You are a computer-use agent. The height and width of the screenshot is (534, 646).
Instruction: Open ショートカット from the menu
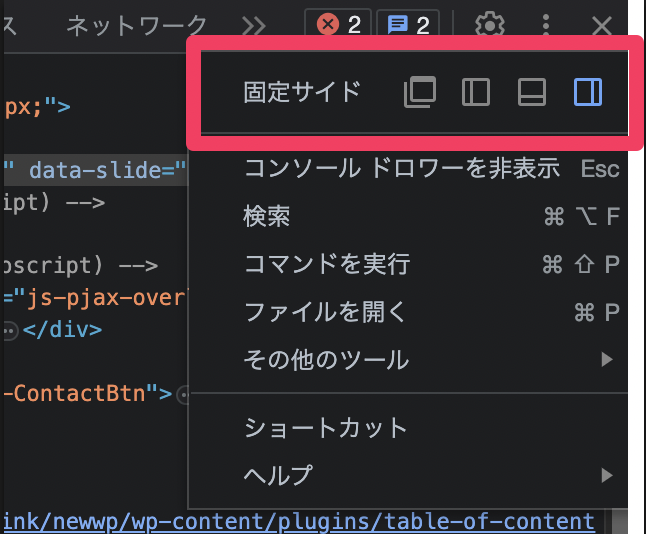(x=408, y=428)
